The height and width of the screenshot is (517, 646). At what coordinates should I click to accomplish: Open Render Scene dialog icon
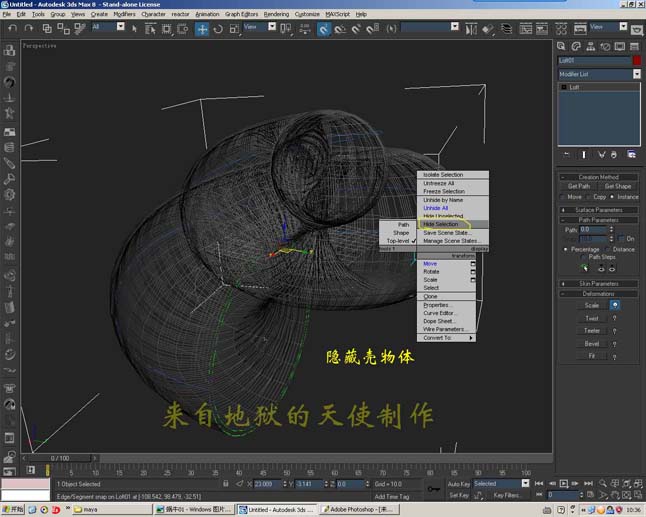(580, 29)
